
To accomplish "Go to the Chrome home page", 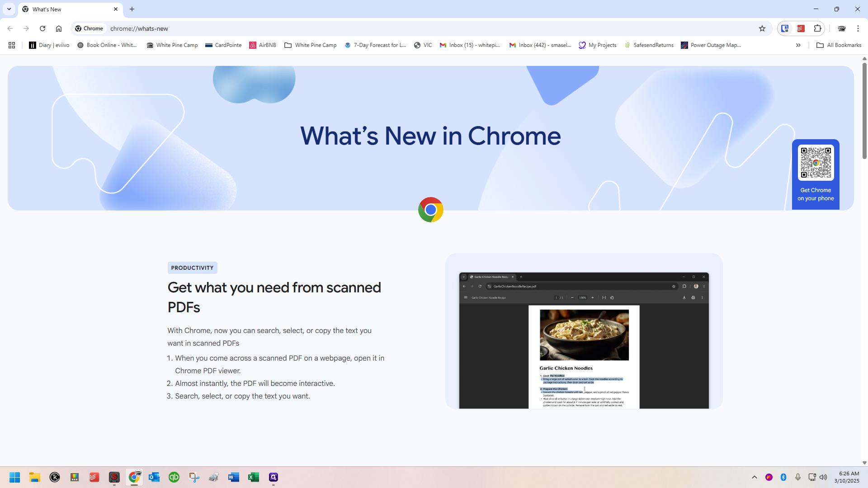I will (x=59, y=28).
